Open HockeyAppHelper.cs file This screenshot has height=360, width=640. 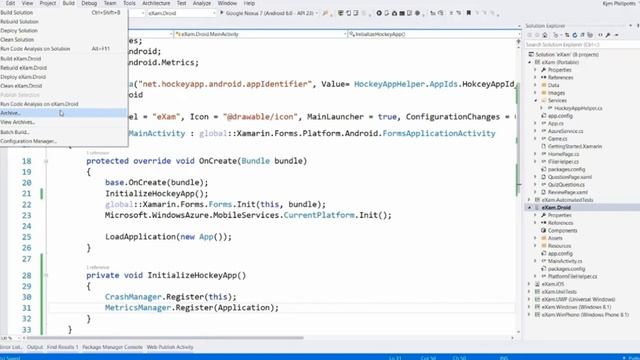point(578,108)
